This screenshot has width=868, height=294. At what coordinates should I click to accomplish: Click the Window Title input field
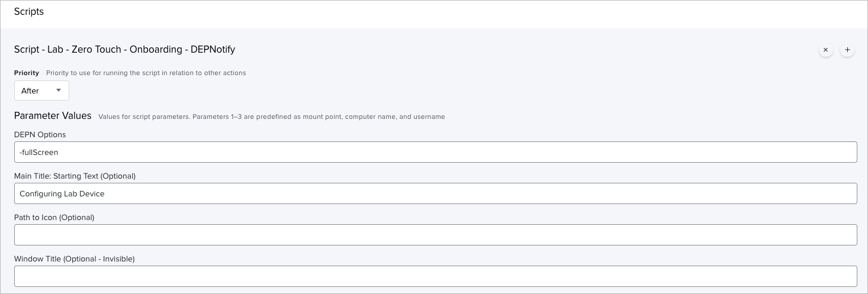[435, 276]
